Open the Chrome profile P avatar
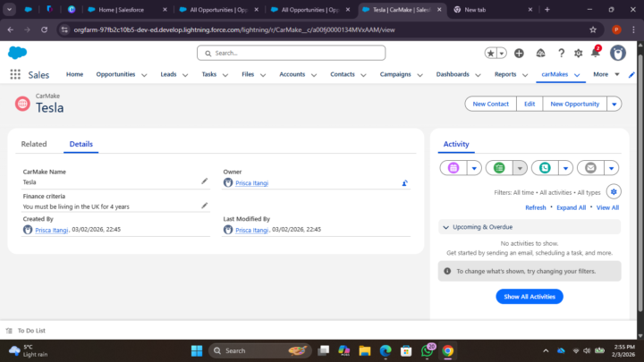Viewport: 644px width, 362px height. pyautogui.click(x=616, y=29)
